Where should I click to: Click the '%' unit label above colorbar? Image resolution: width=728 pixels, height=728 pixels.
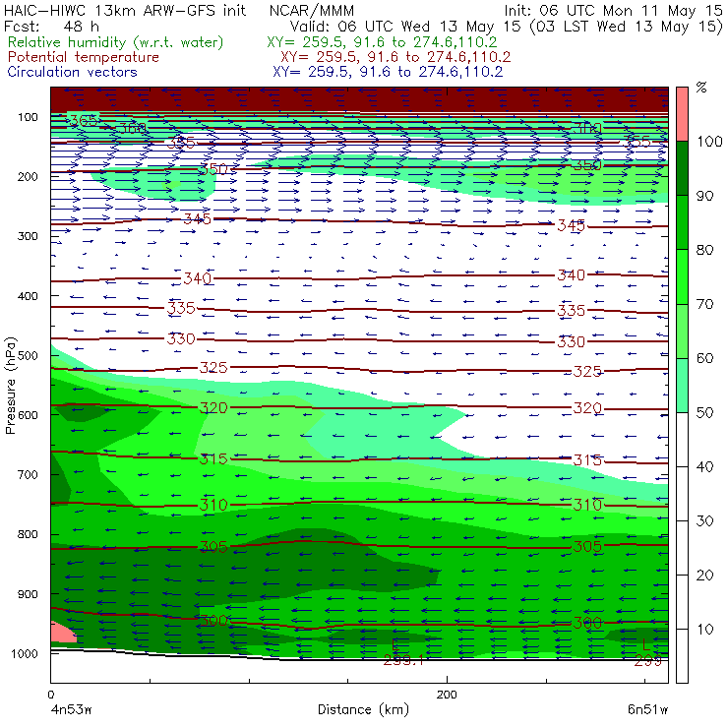[x=701, y=88]
